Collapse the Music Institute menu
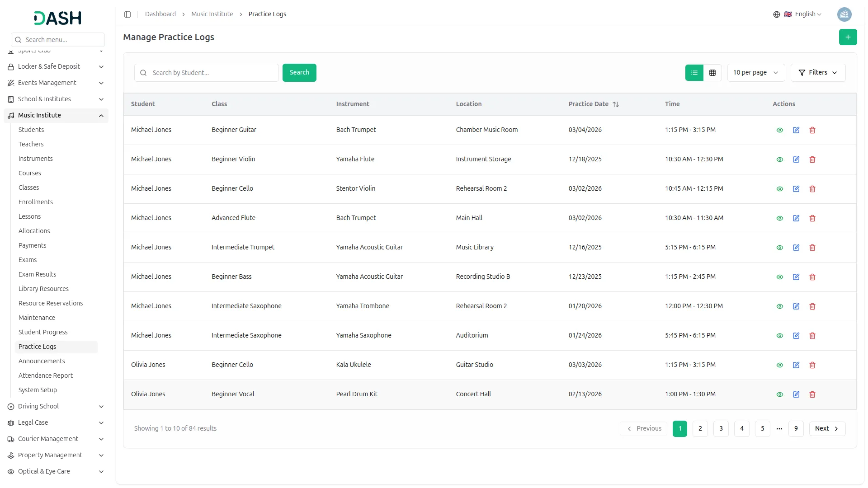This screenshot has width=868, height=488. (x=101, y=116)
